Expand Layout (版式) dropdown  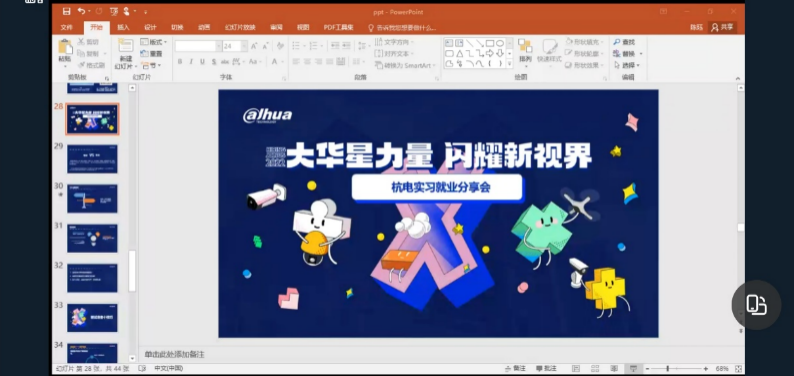[153, 42]
